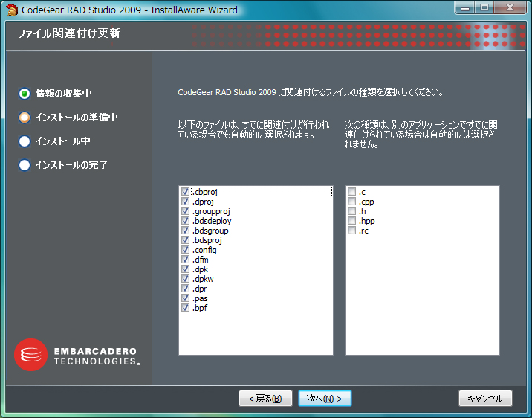Click the Embarcadero Technologies red logo
This screenshot has width=532, height=418.
31,355
